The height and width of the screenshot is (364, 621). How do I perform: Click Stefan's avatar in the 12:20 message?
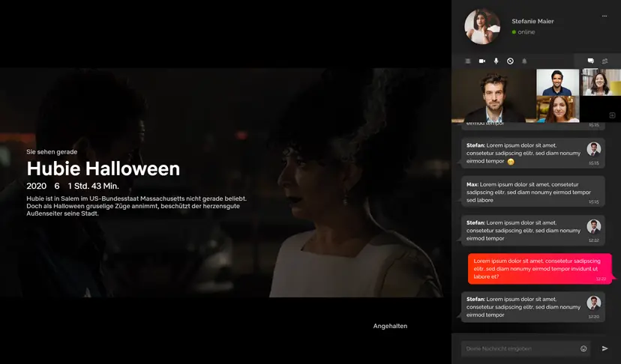pyautogui.click(x=594, y=303)
